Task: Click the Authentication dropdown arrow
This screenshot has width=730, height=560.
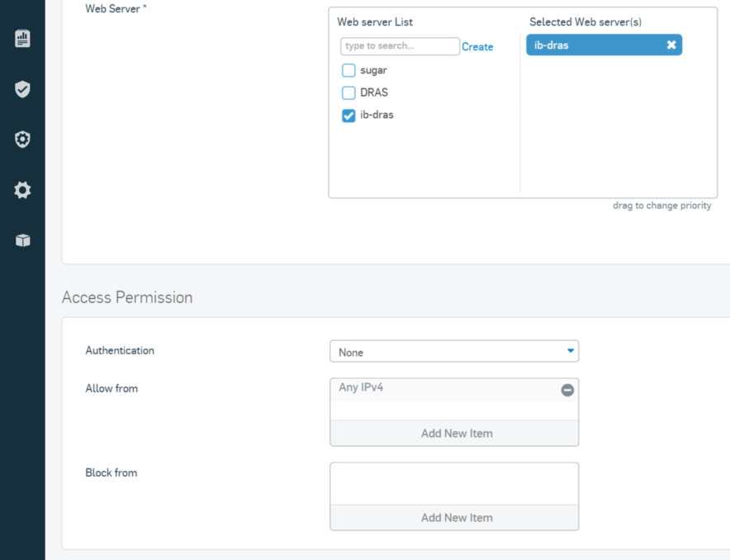Action: pyautogui.click(x=571, y=350)
